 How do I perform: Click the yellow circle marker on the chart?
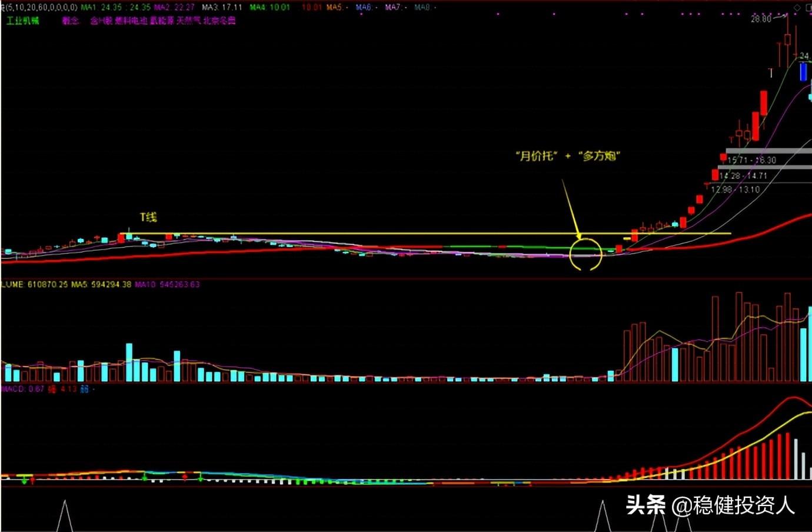pyautogui.click(x=585, y=254)
